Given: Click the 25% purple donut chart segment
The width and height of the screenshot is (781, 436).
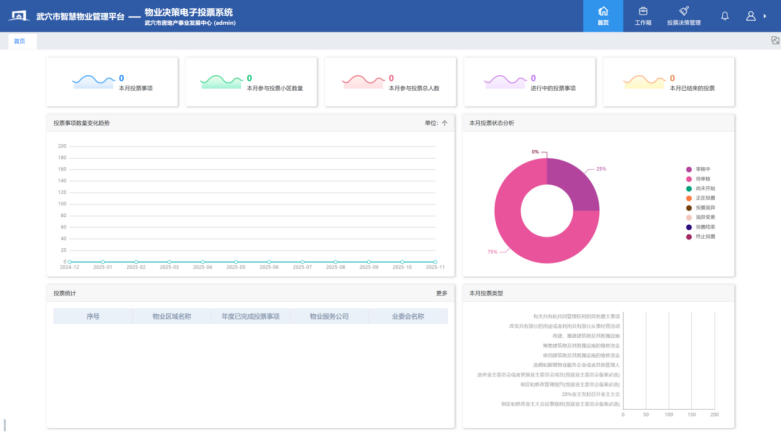Looking at the screenshot, I should (x=568, y=180).
